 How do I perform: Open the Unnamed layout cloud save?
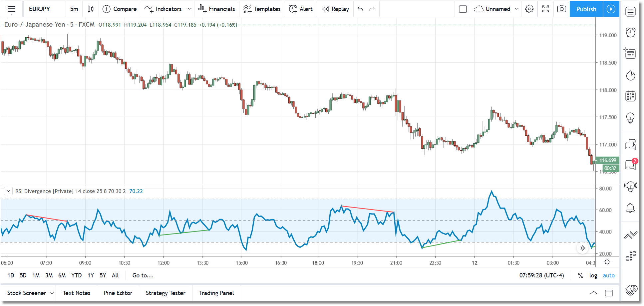[x=492, y=9]
